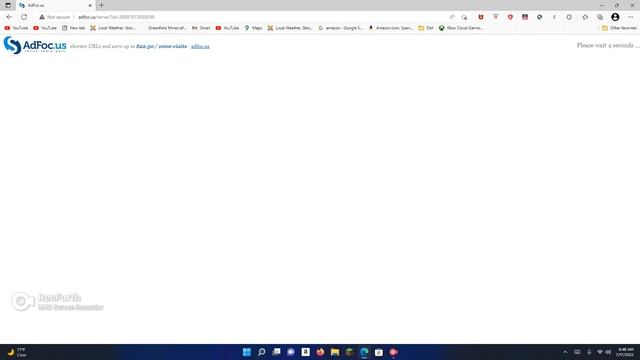Open the Collections toolbar icon

[600, 17]
